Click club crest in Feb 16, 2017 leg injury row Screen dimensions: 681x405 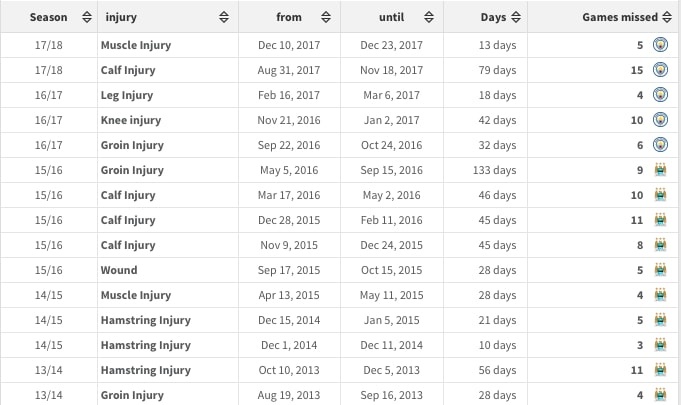[660, 95]
